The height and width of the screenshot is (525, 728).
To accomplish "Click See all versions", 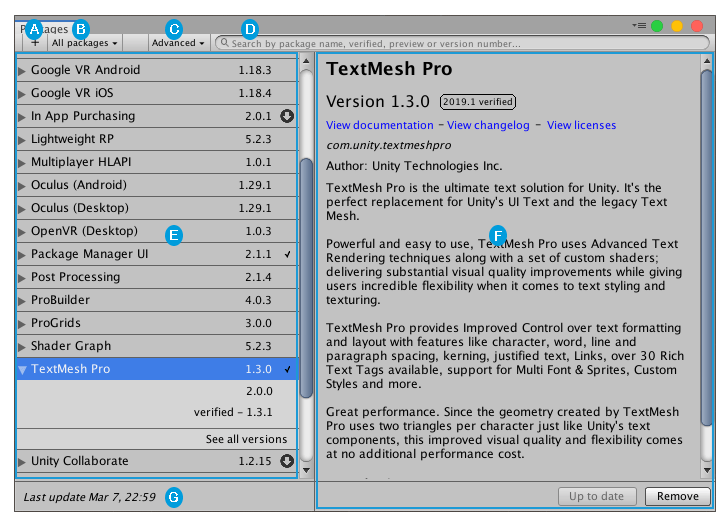I will pyautogui.click(x=247, y=439).
